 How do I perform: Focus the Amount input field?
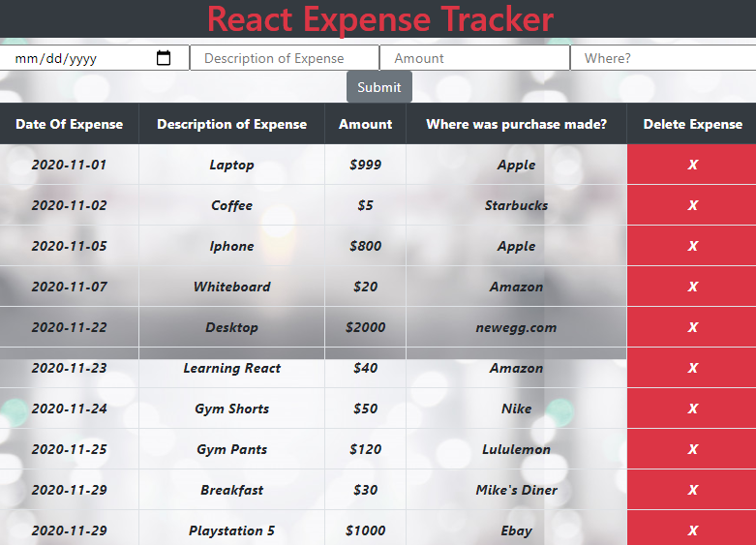(474, 58)
